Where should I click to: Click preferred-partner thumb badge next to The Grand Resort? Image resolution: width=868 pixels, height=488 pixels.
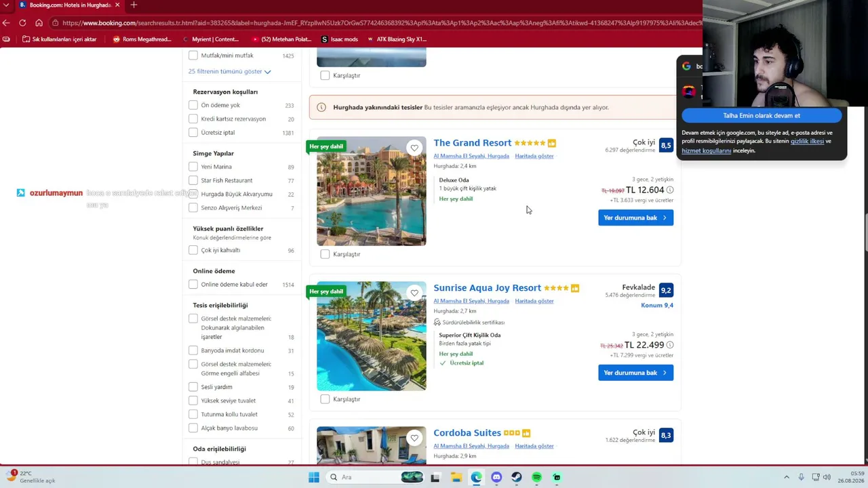552,143
